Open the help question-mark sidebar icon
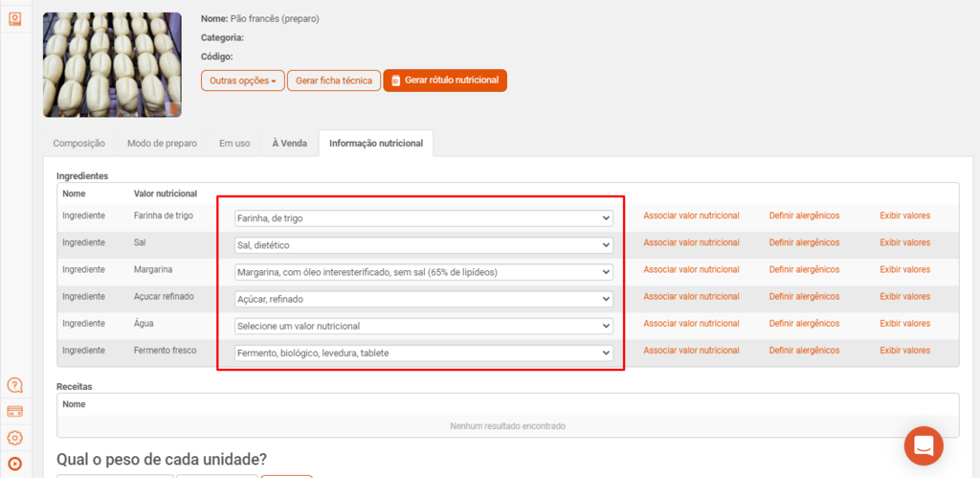This screenshot has height=478, width=980. (15, 385)
